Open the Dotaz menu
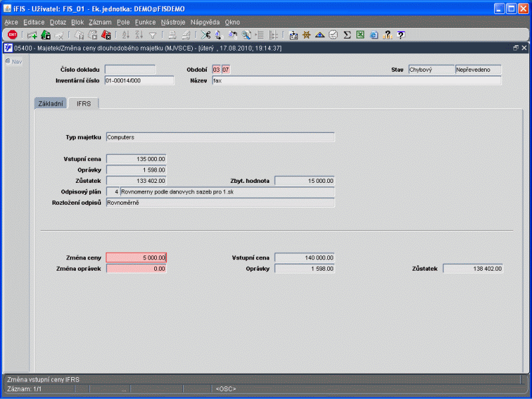Screen dimensions: 532x399 click(58, 23)
